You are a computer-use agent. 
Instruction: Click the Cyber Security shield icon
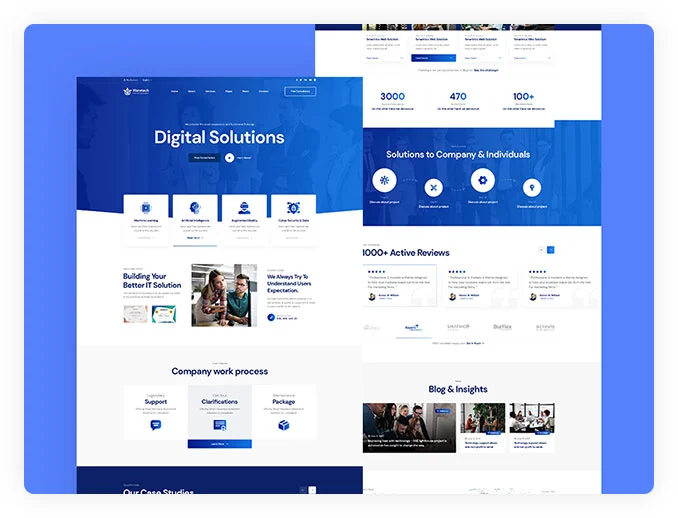(294, 208)
